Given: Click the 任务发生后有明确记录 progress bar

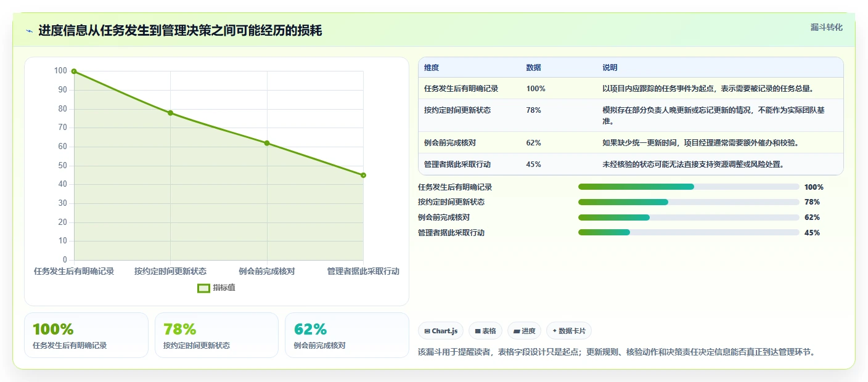Looking at the screenshot, I should tap(689, 187).
